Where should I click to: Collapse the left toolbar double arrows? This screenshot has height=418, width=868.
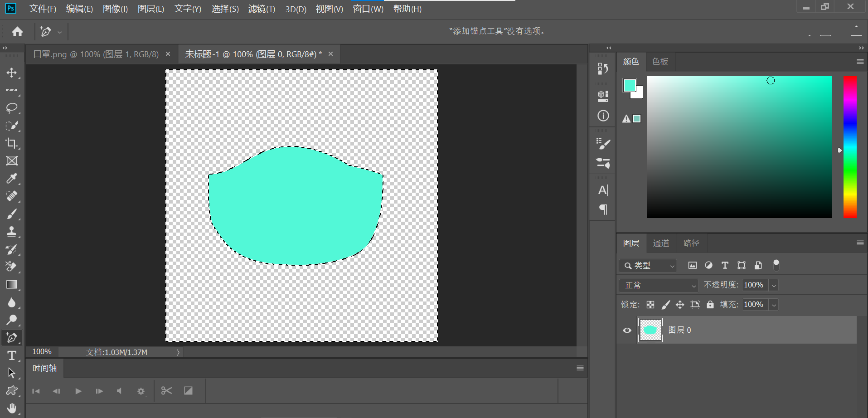pos(5,48)
